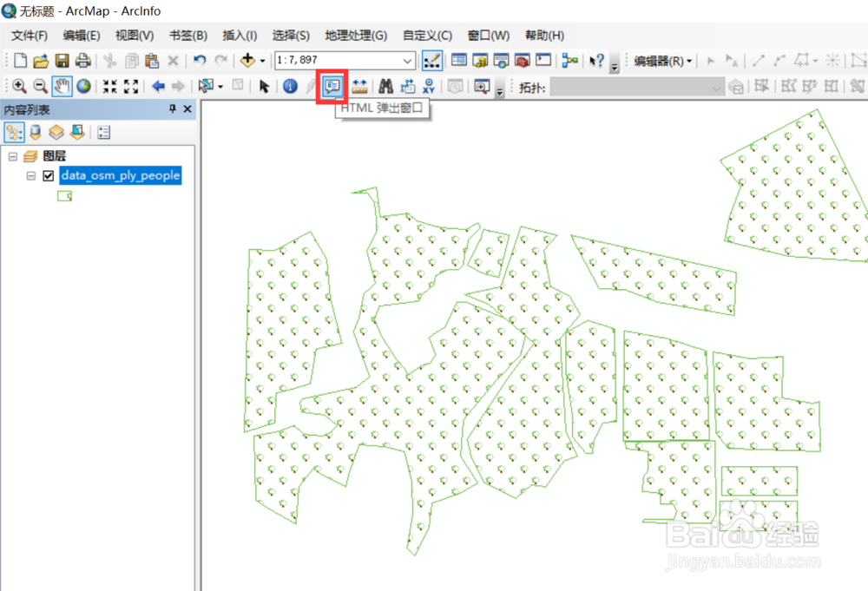
Task: Click the Undo button
Action: (199, 61)
